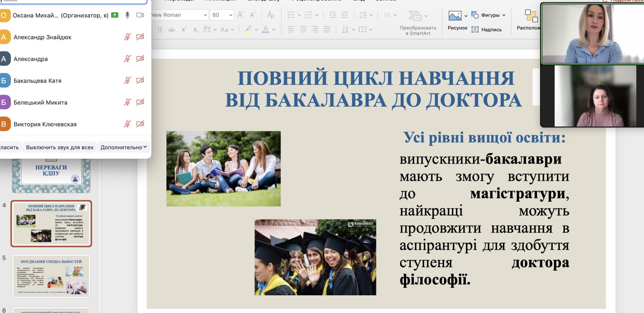Screen dimensions: 644x313
Task: Select participant Виктория Ключевская in the list
Action: pos(75,124)
